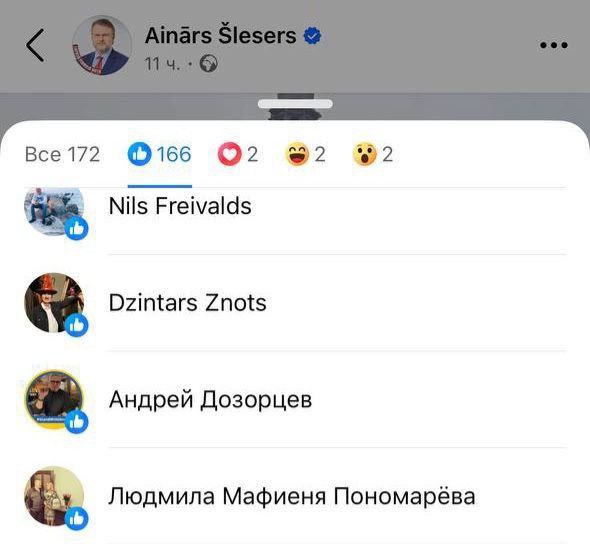Tap the blue verified badge beside Ainārs Šlesers

[x=312, y=36]
